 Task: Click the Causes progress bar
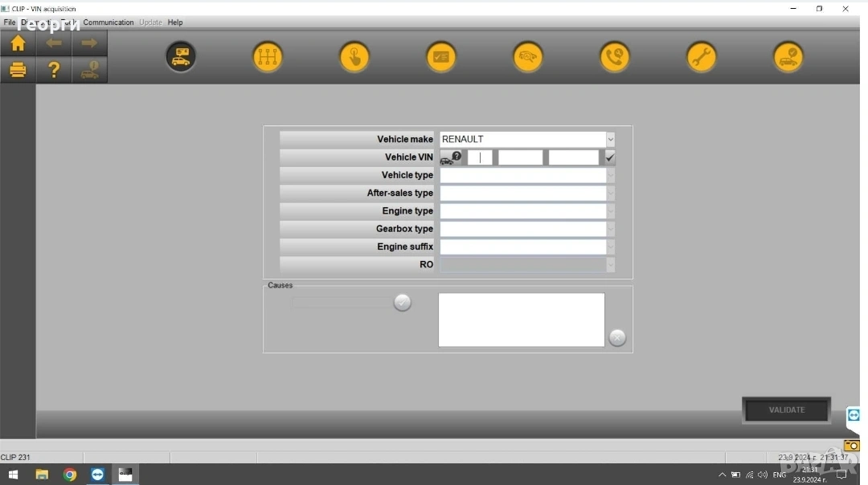(342, 303)
